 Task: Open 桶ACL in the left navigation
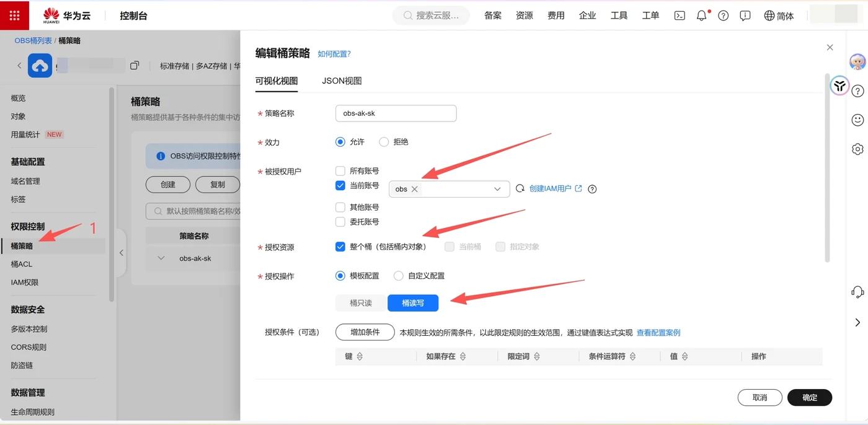(x=22, y=264)
